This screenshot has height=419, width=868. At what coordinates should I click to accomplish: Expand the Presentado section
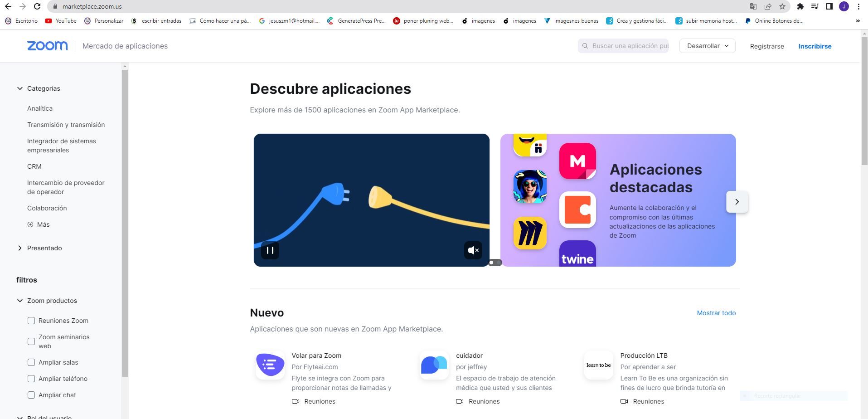click(20, 248)
